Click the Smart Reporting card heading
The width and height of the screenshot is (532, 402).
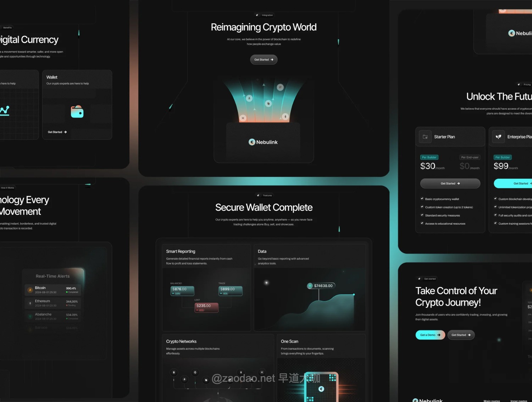[181, 251]
